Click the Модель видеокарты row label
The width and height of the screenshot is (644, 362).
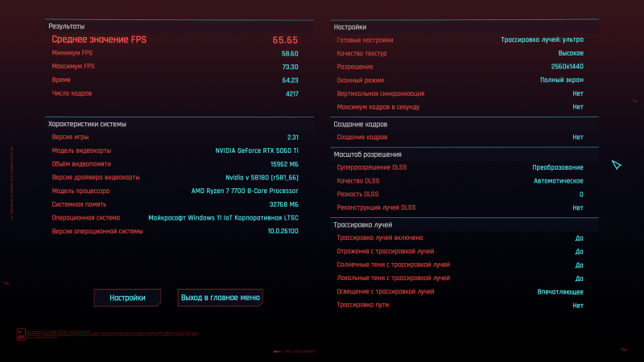(x=81, y=150)
